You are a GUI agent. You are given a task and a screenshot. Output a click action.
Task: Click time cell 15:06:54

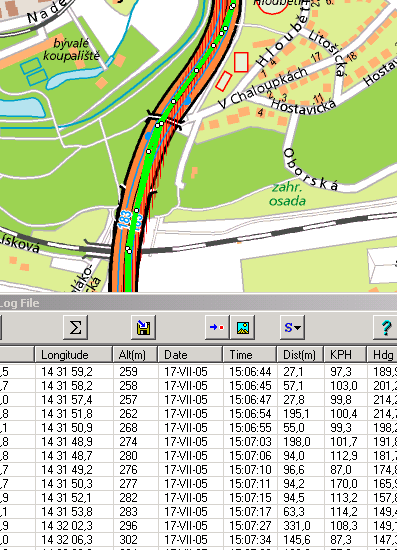tap(250, 414)
